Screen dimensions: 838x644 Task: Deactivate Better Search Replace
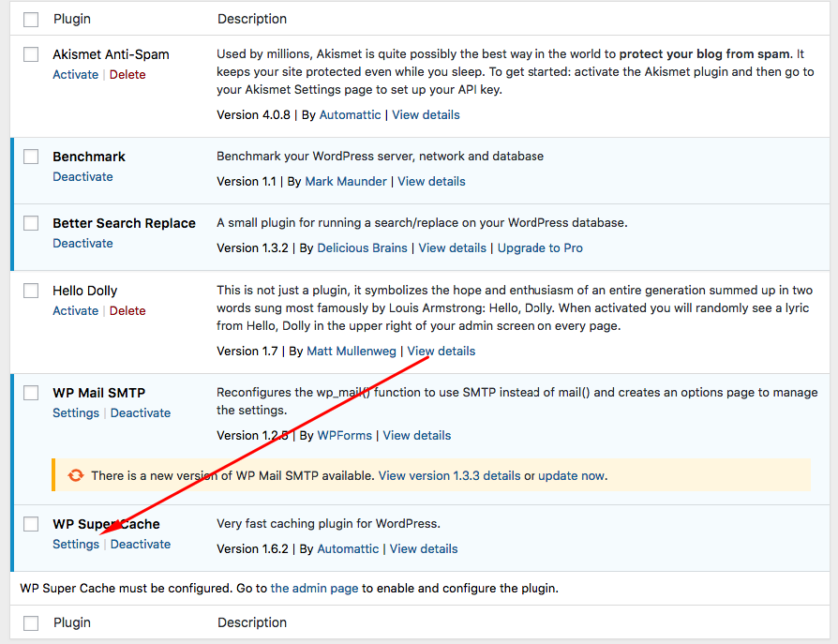click(x=82, y=243)
